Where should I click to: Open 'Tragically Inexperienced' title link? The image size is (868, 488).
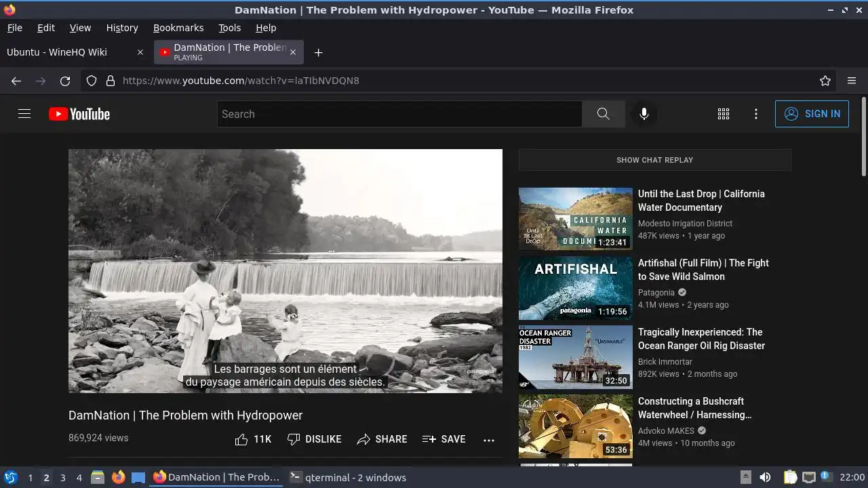click(x=701, y=339)
